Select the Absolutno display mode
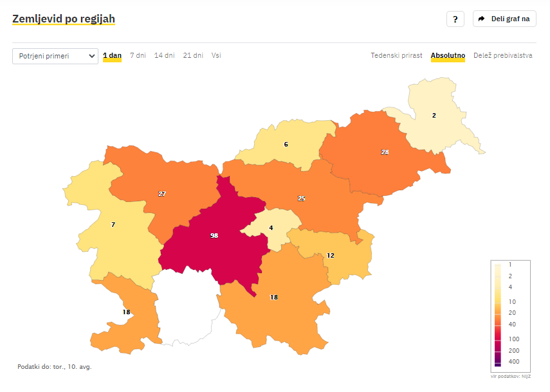This screenshot has width=550, height=392. (448, 55)
